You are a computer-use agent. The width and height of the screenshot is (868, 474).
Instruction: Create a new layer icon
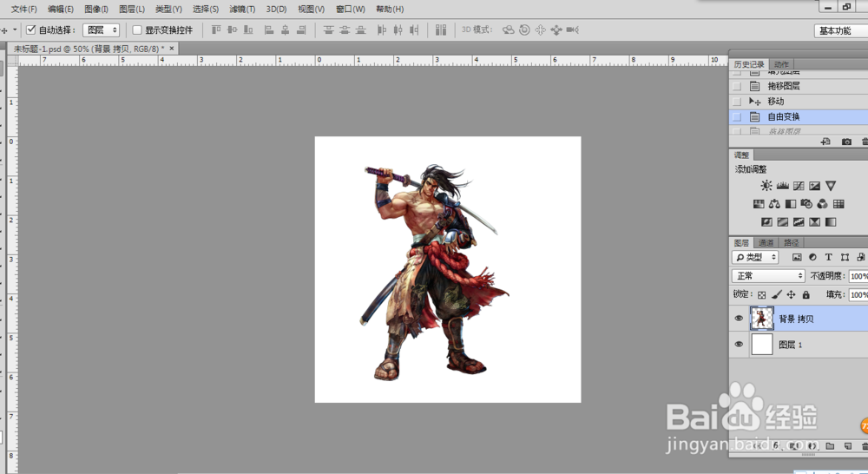click(847, 445)
